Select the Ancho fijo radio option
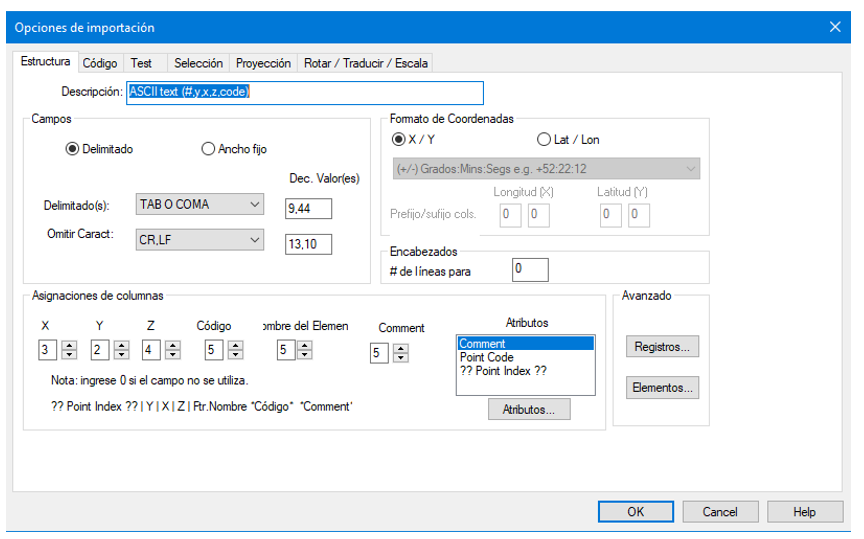 tap(208, 149)
